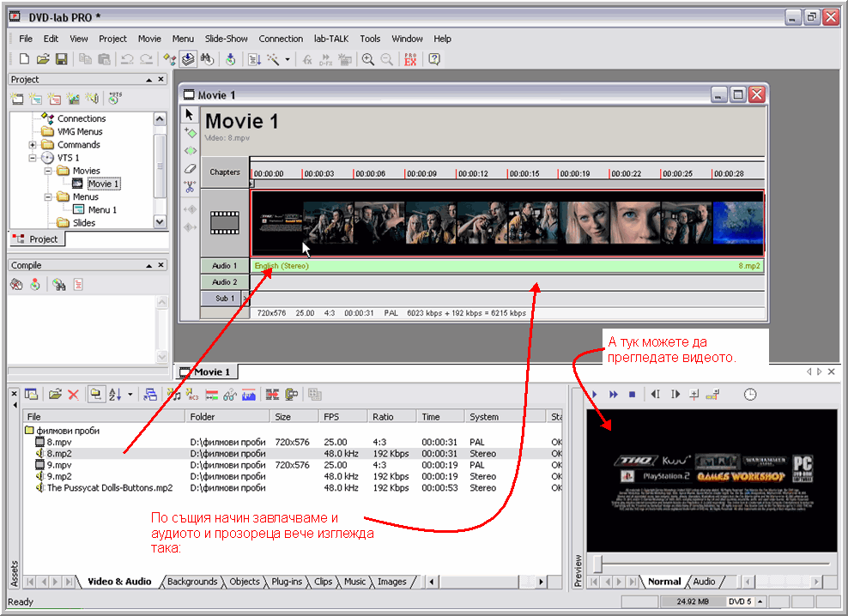Viewport: 848px width, 616px height.
Task: Select Movie 1 in the project tree
Action: [x=103, y=184]
